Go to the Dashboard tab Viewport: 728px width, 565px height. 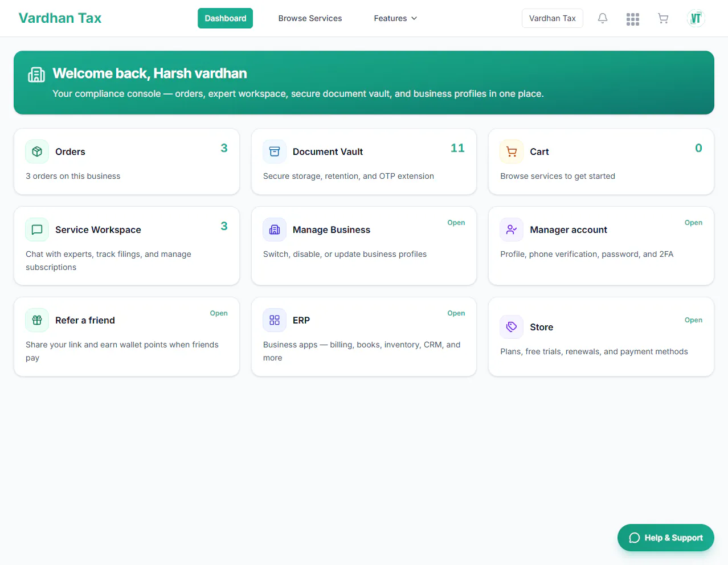point(226,18)
